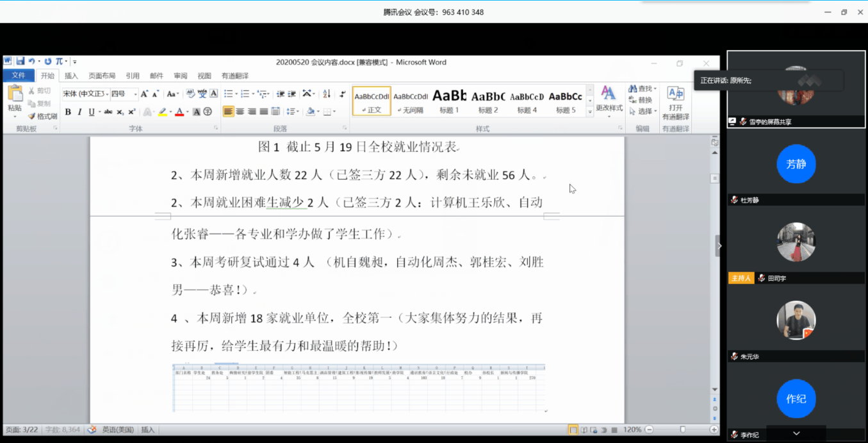Toggle Bold formatting button

tap(68, 112)
